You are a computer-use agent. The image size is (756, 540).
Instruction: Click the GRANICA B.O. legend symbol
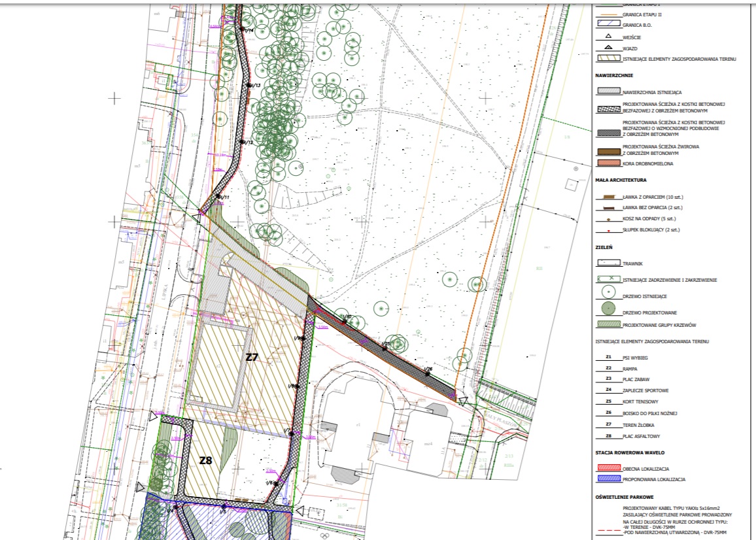pos(608,25)
